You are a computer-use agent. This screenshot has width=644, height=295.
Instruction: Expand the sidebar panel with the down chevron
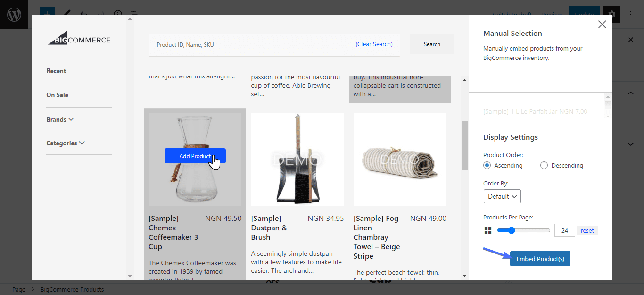(631, 144)
